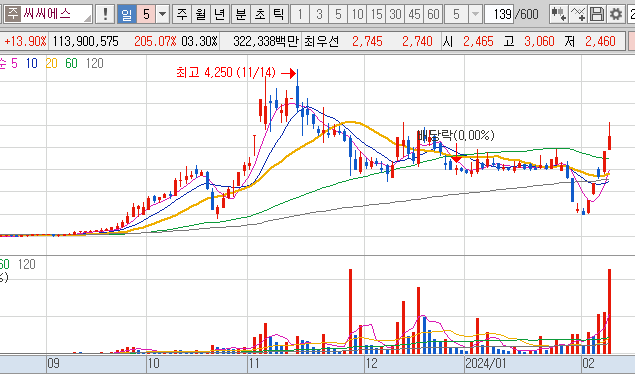
Task: Switch to monthly 월 chart period
Action: 200,14
